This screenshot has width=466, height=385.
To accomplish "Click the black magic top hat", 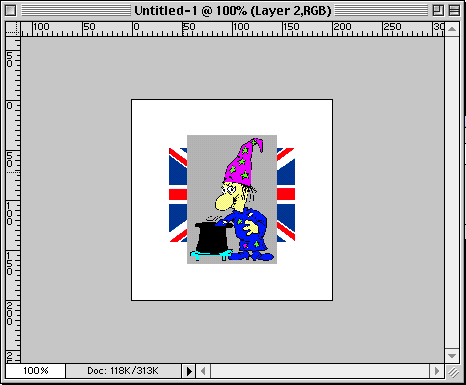I will pos(213,237).
